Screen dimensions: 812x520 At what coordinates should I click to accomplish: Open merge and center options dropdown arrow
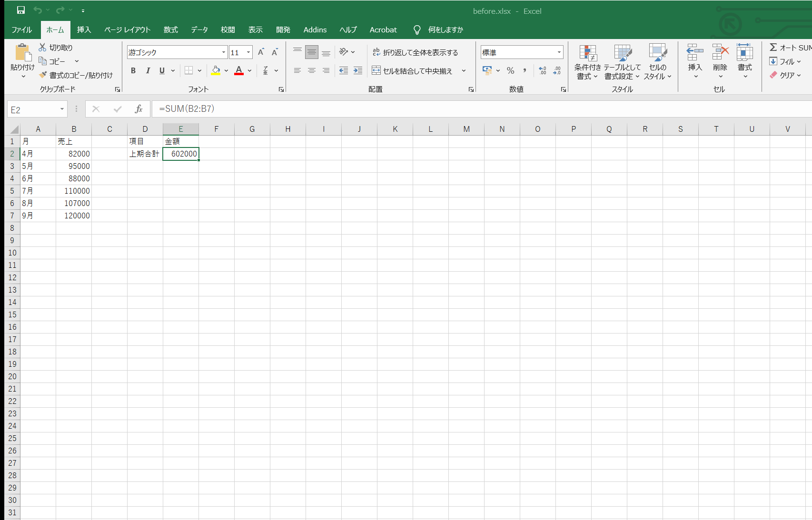[464, 71]
